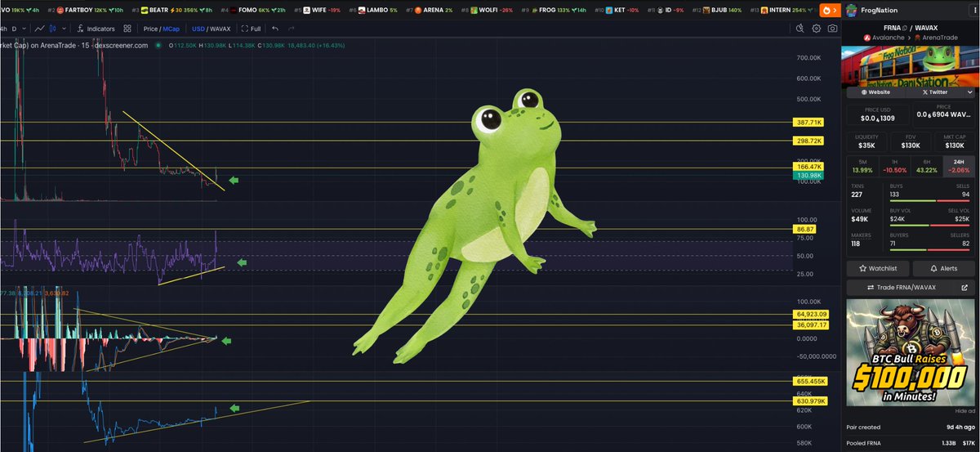Screen dimensions: 980x452
Task: Select the 4h timeframe
Action: point(2,29)
